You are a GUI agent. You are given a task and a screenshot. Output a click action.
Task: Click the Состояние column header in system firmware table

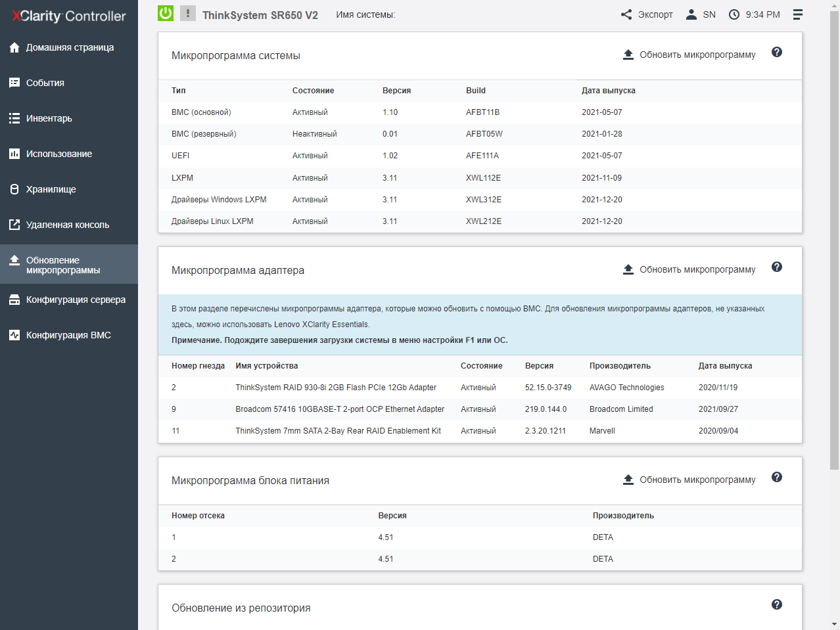click(x=314, y=91)
